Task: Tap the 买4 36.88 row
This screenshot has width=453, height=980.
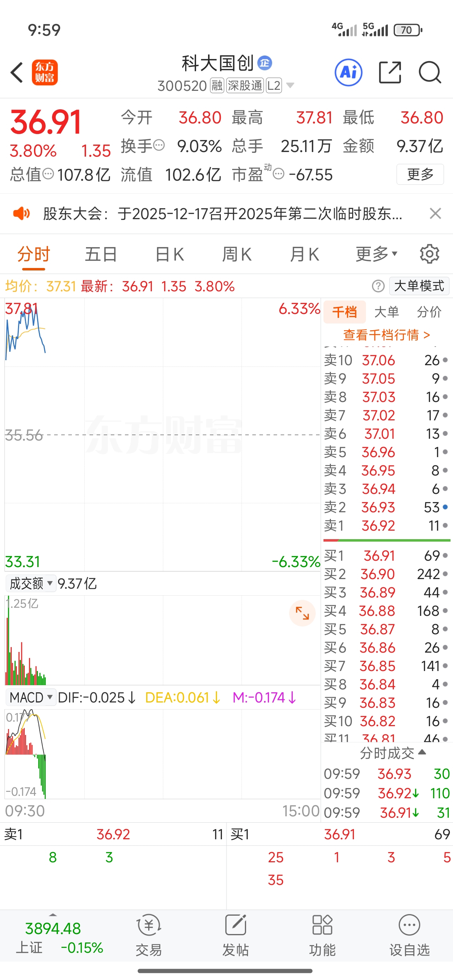Action: click(386, 611)
